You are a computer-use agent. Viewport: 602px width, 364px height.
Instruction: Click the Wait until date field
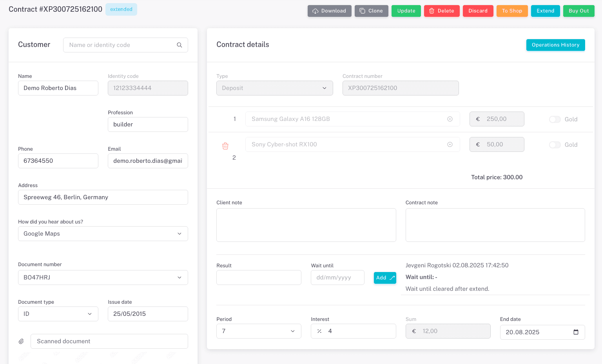(337, 278)
